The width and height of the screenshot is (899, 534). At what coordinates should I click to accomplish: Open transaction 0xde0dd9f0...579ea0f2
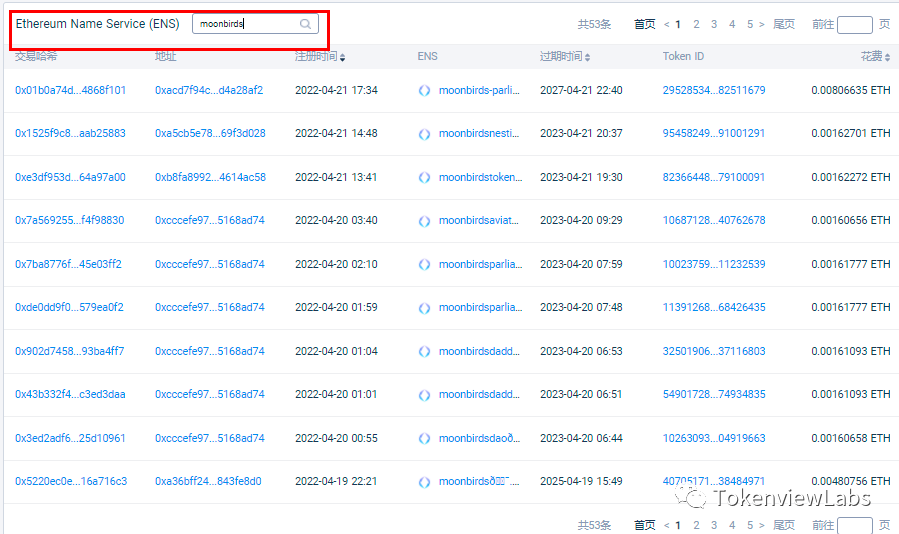tap(69, 307)
